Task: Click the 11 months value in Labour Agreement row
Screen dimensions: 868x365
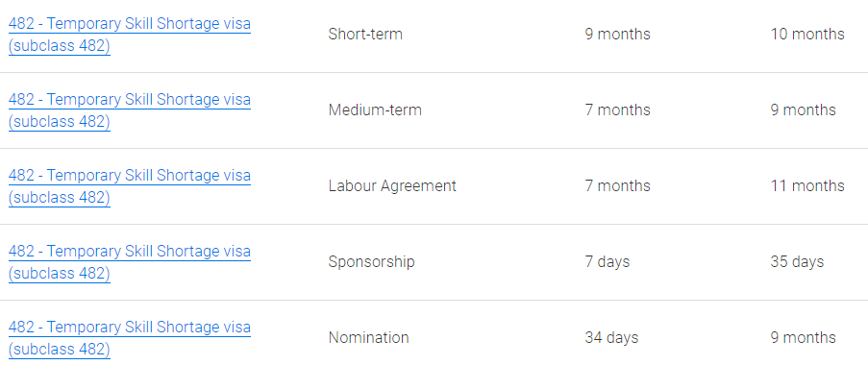Action: click(807, 185)
